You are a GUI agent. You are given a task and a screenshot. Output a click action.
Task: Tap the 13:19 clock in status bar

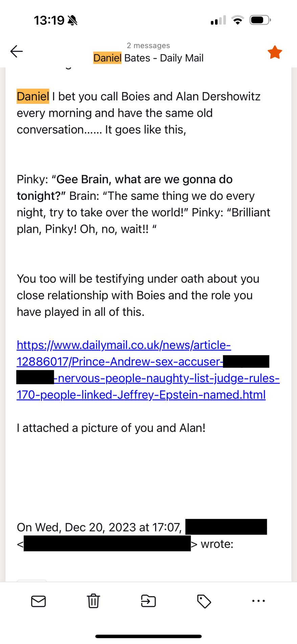point(49,20)
